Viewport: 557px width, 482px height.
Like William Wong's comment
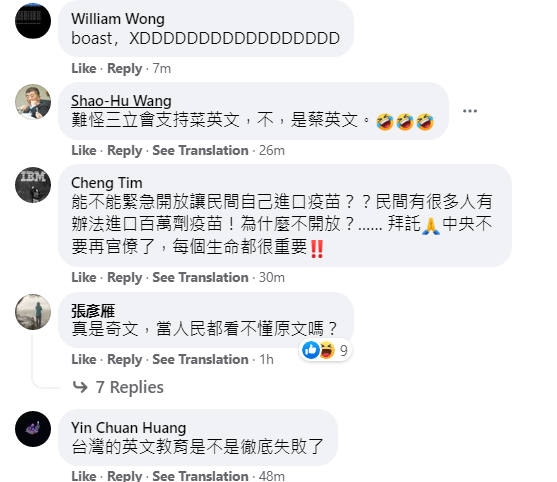(x=84, y=68)
